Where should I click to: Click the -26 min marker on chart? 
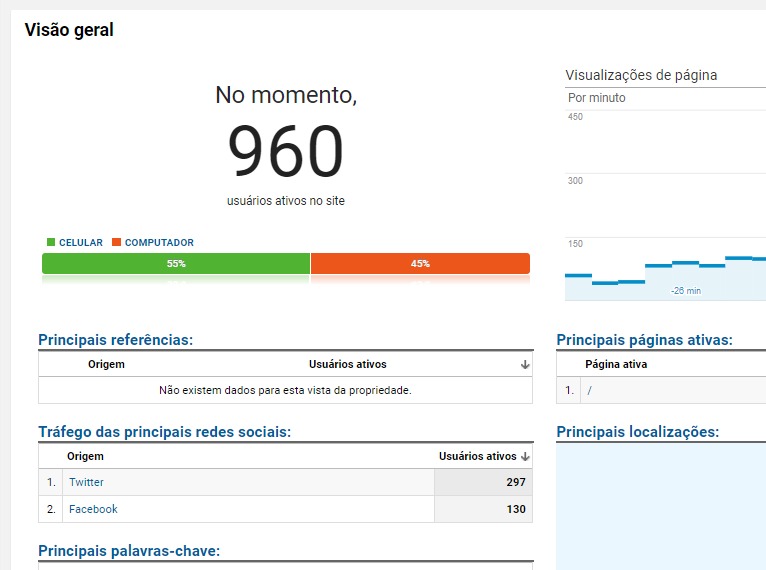click(686, 291)
